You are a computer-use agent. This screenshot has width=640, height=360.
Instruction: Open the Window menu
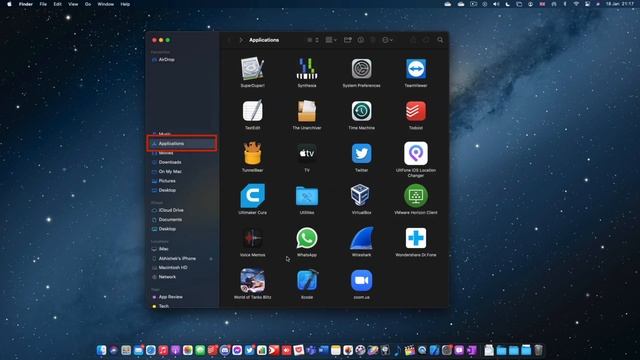click(106, 4)
